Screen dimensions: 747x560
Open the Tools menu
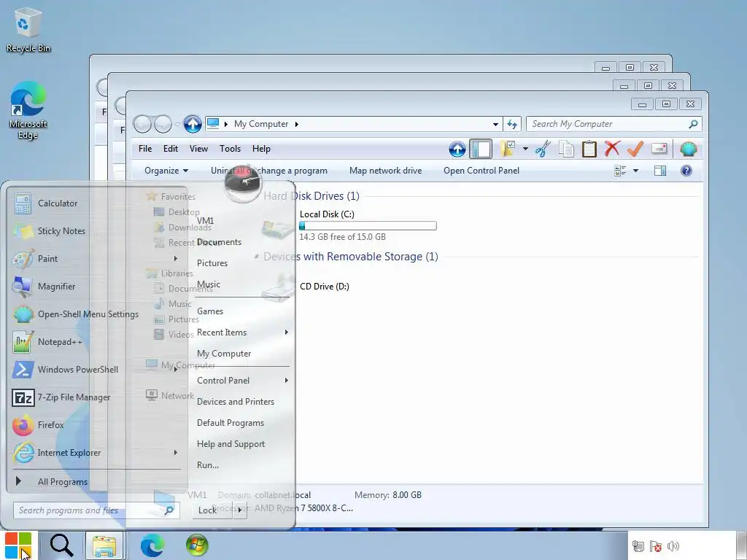click(230, 149)
